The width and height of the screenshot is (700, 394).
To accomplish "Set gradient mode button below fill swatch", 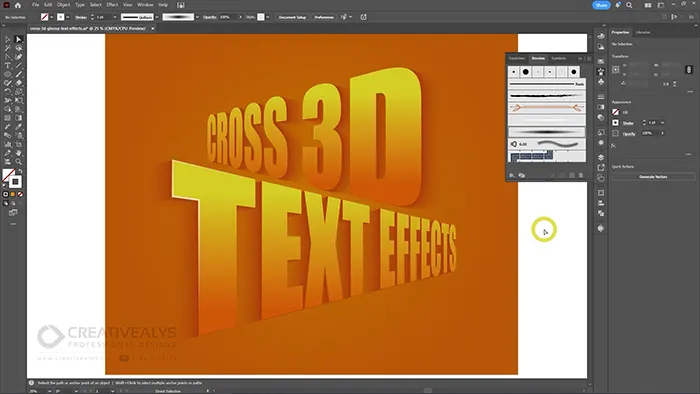I will (13, 195).
